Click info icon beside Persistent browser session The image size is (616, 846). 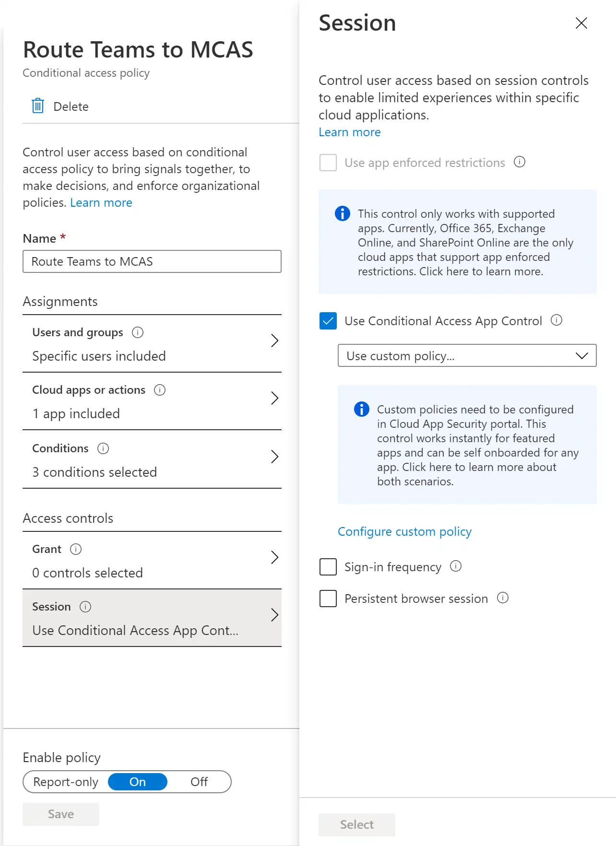(x=503, y=598)
